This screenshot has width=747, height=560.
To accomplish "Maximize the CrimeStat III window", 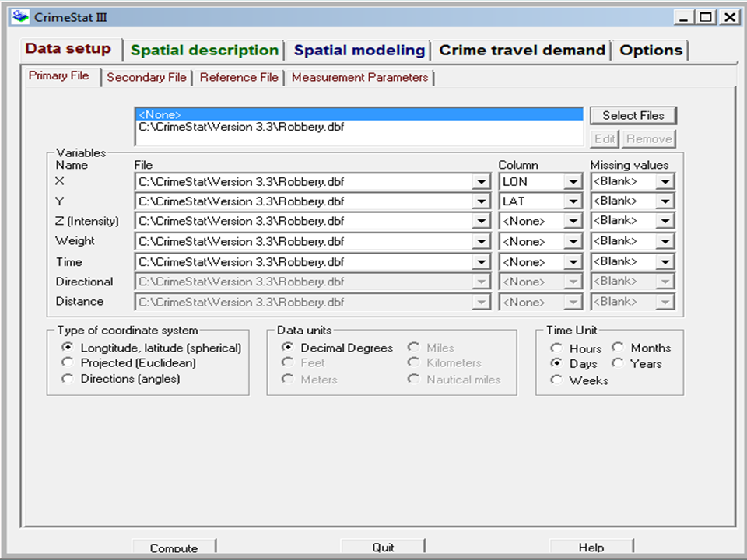I will click(x=706, y=18).
